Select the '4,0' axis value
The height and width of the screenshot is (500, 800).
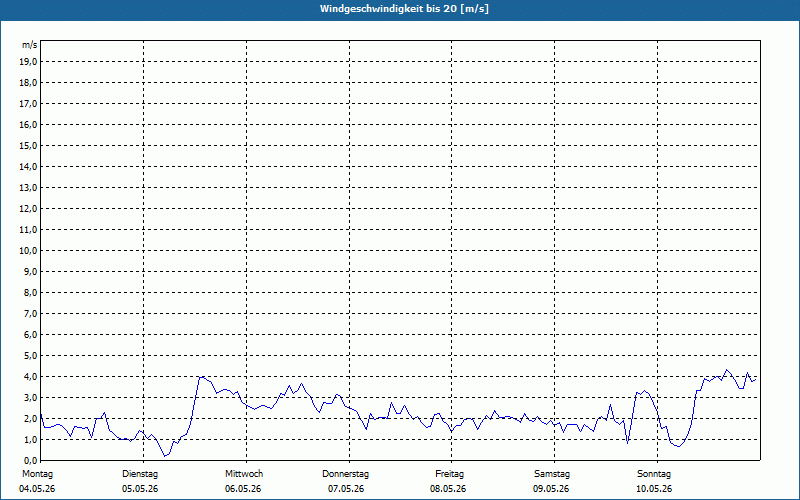click(x=30, y=377)
